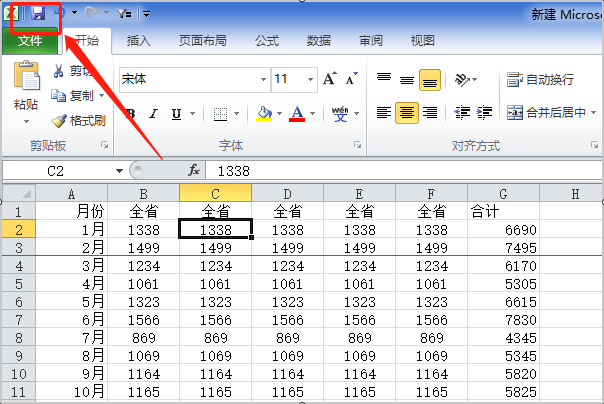
Task: Open the fill color dropdown arrow
Action: 280,114
